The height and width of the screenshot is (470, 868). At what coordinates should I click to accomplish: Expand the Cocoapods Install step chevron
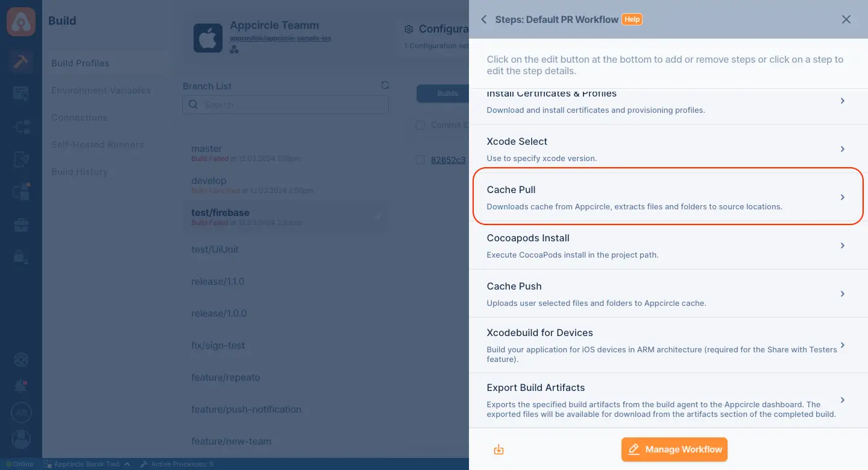(x=843, y=246)
